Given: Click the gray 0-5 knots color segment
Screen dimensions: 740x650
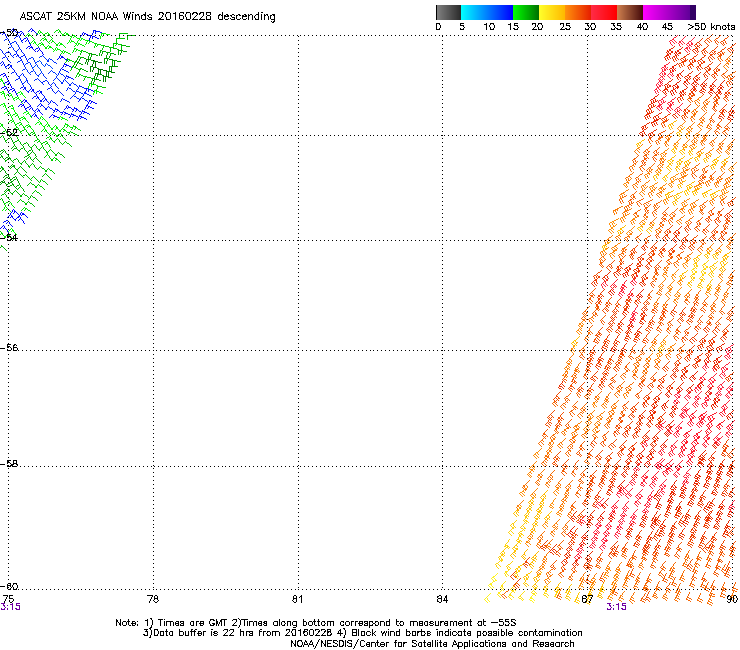Looking at the screenshot, I should 448,12.
